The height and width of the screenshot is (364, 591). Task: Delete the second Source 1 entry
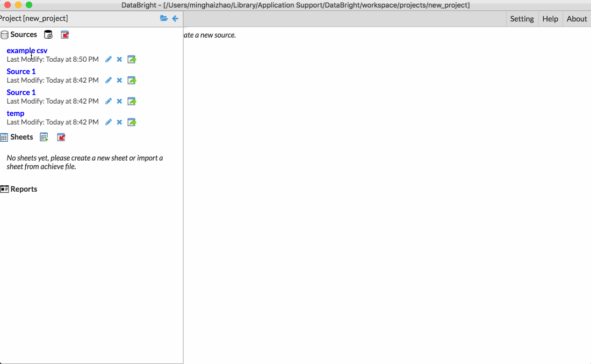(x=119, y=101)
